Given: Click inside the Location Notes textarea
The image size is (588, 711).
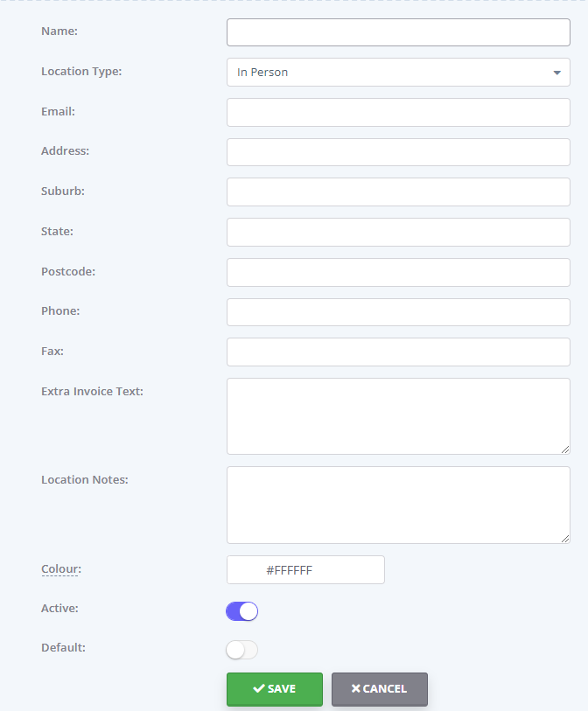Looking at the screenshot, I should [x=398, y=505].
